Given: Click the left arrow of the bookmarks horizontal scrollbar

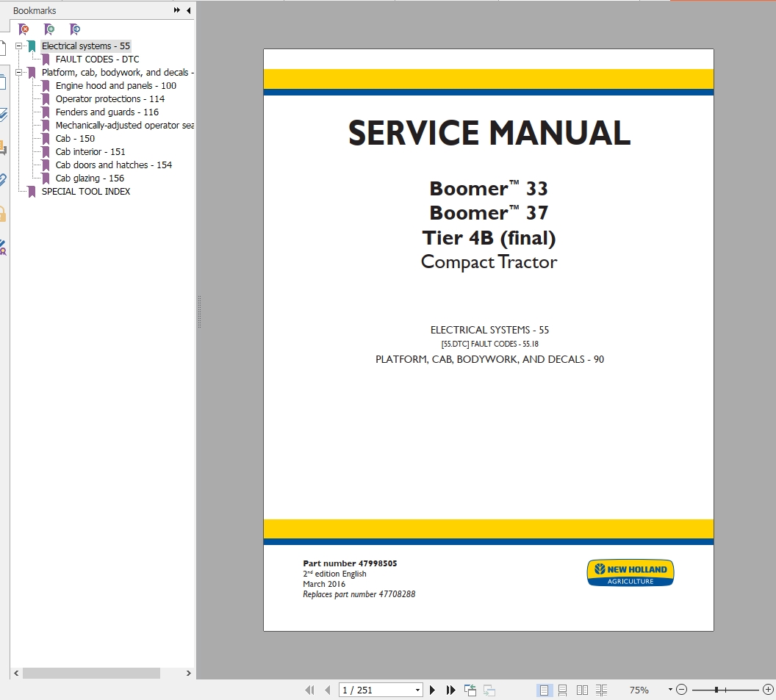Looking at the screenshot, I should (x=16, y=674).
